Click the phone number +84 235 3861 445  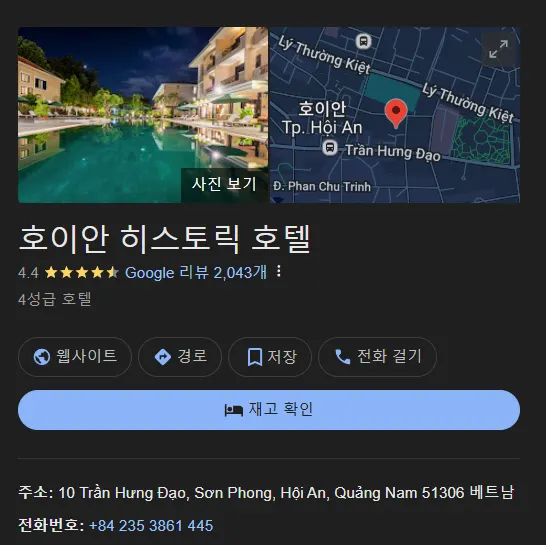tap(151, 525)
